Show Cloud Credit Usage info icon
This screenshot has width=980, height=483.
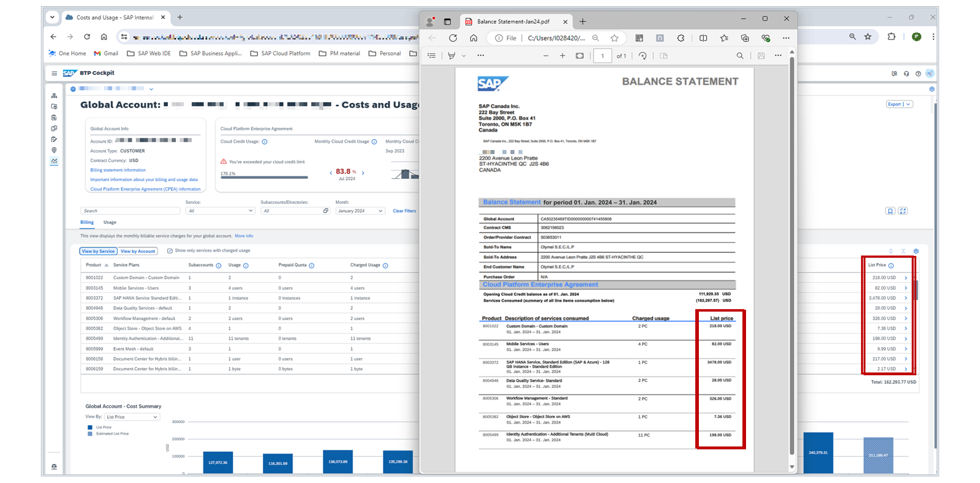coord(265,141)
